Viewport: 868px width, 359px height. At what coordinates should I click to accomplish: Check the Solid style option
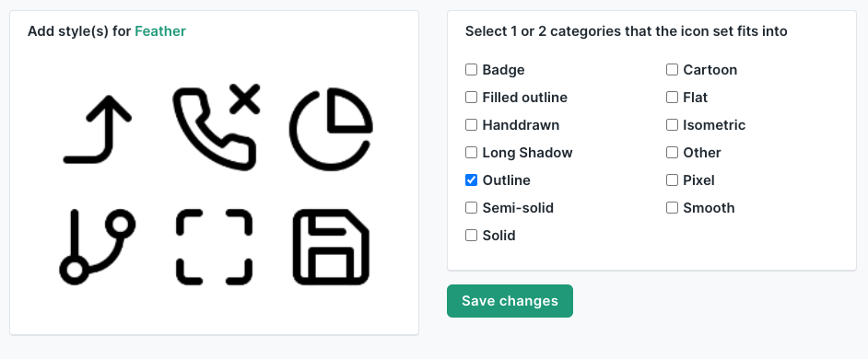click(471, 236)
